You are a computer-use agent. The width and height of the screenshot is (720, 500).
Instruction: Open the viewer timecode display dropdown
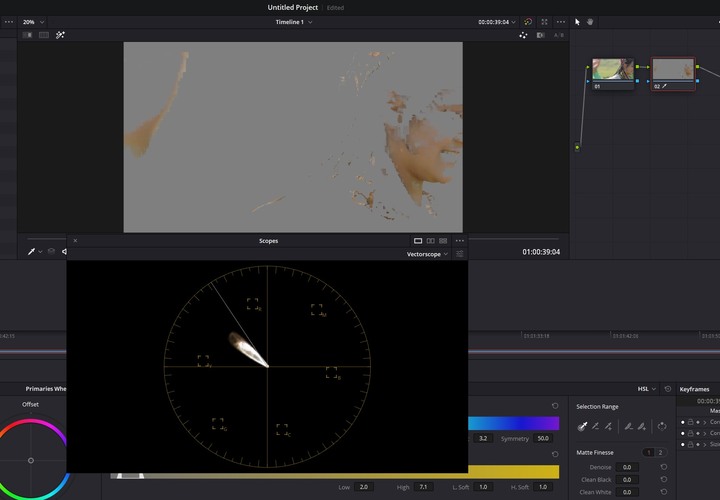pos(496,22)
